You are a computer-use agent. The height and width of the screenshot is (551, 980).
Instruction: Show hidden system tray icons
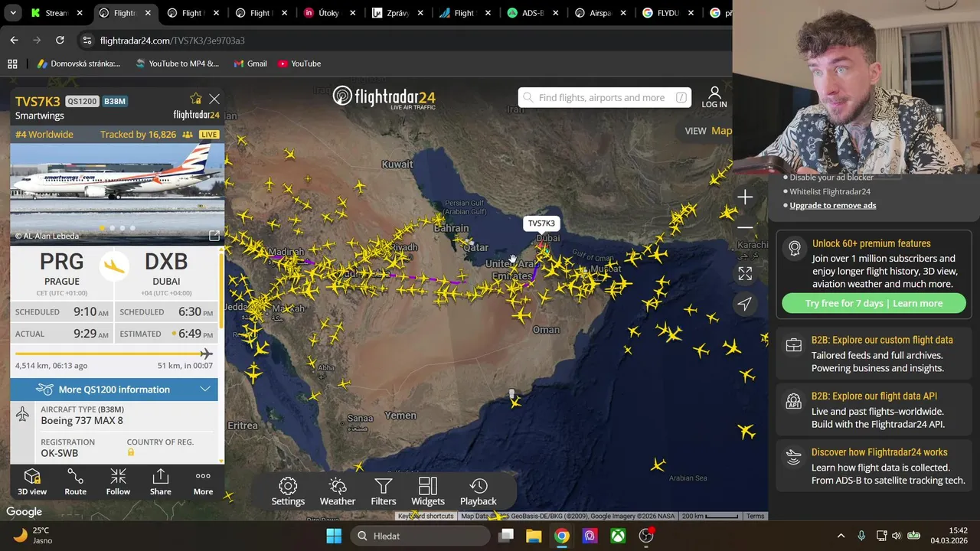tap(841, 536)
